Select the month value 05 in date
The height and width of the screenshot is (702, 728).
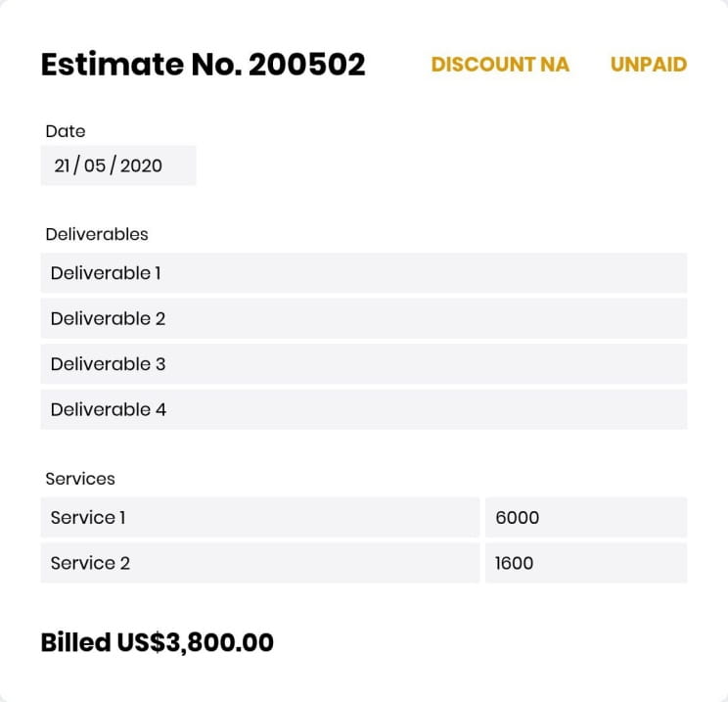pos(95,165)
